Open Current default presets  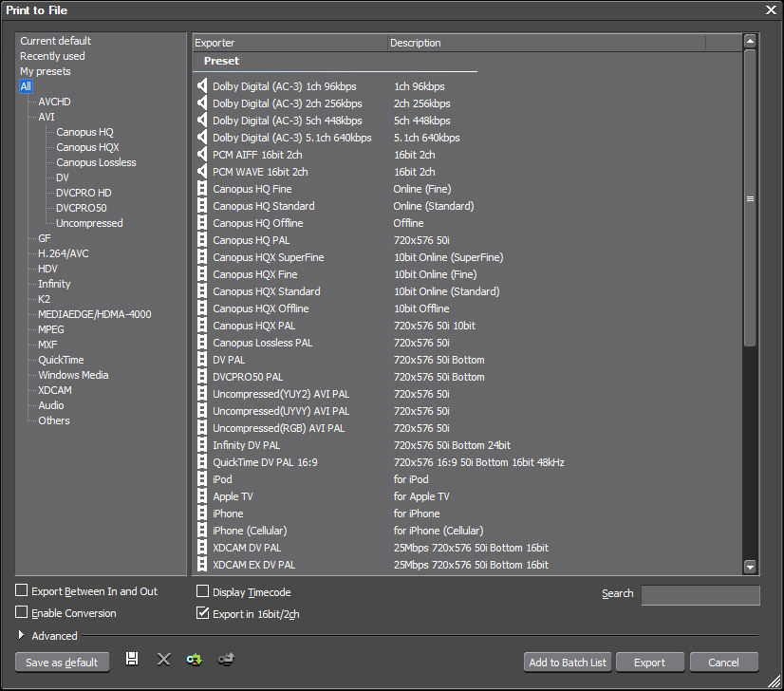pyautogui.click(x=55, y=41)
